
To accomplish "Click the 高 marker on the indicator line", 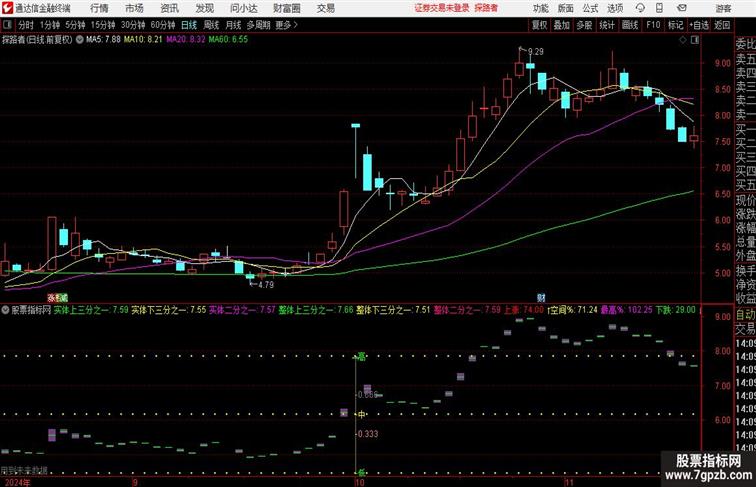I will coord(361,357).
